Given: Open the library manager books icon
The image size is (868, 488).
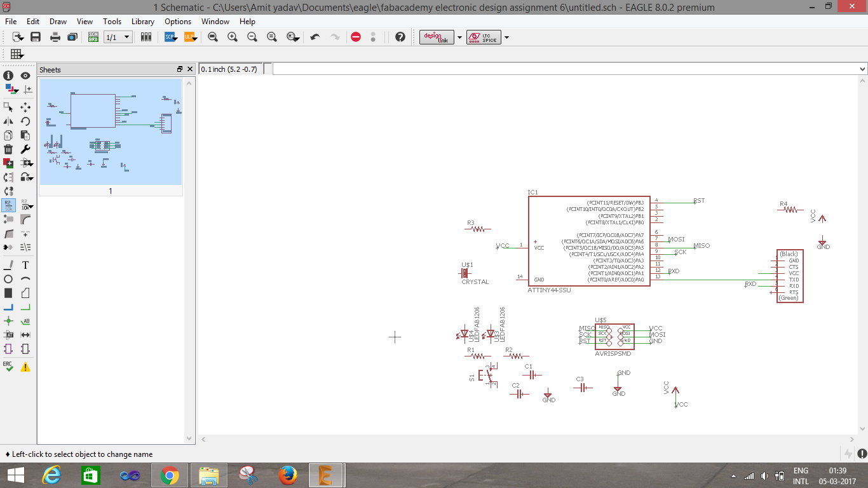Looking at the screenshot, I should 146,37.
